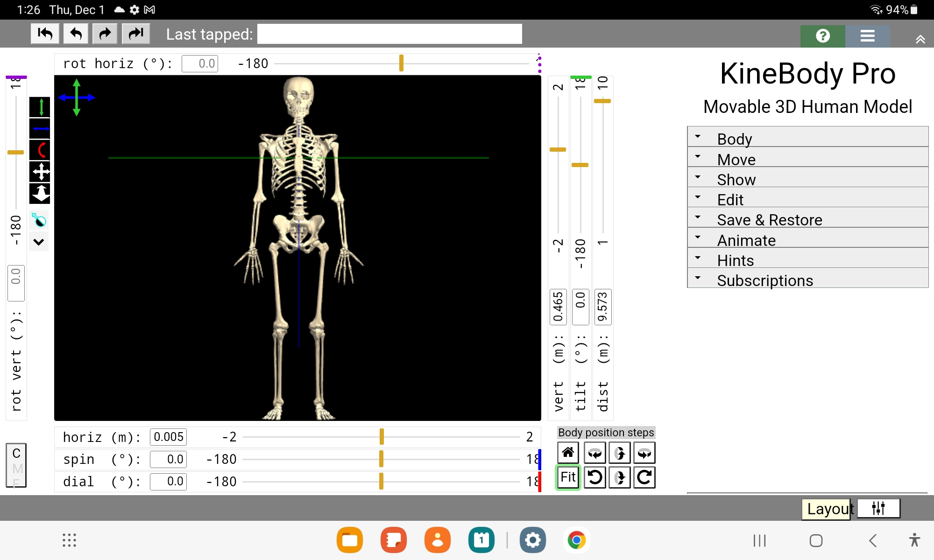Tap the skeleton skull in the 3D view

[x=299, y=97]
